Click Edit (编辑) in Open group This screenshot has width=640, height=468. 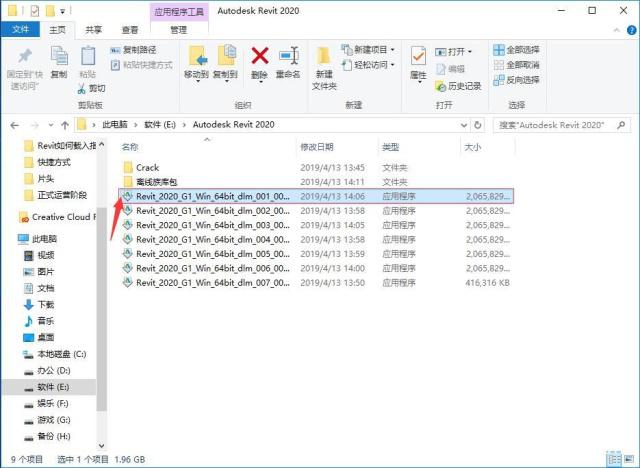[x=451, y=69]
